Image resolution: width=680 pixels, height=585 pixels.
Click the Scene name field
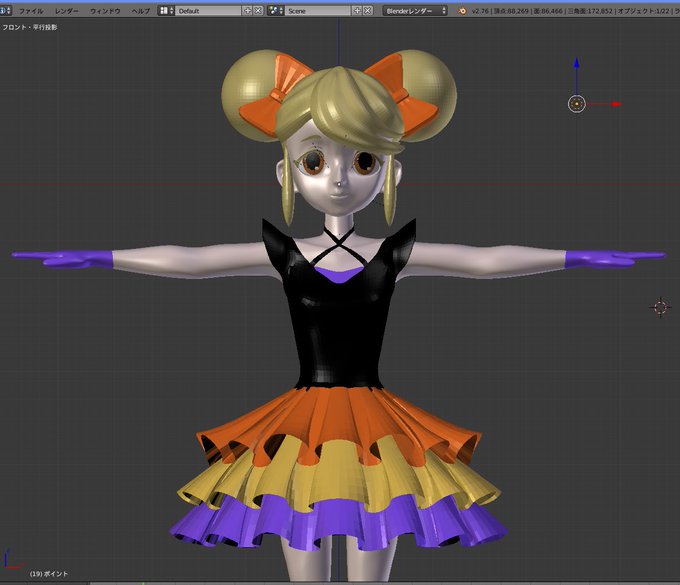319,10
